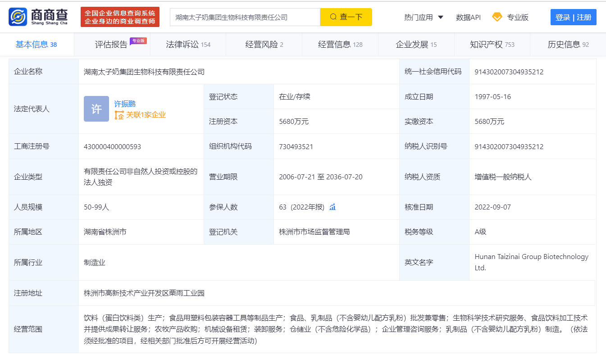Switch to the 企业发展 tab
The image size is (606, 364).
(416, 44)
